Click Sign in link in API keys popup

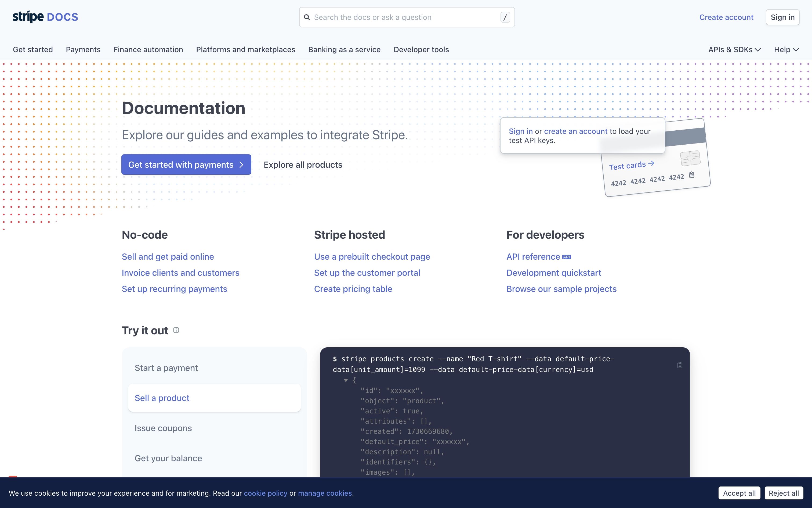[x=520, y=131]
